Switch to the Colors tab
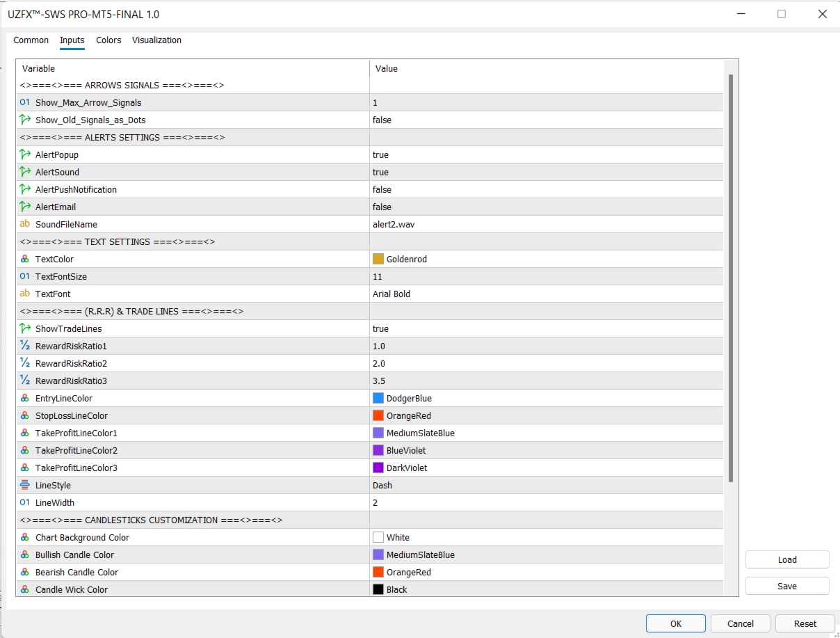840x638 pixels. [x=108, y=40]
